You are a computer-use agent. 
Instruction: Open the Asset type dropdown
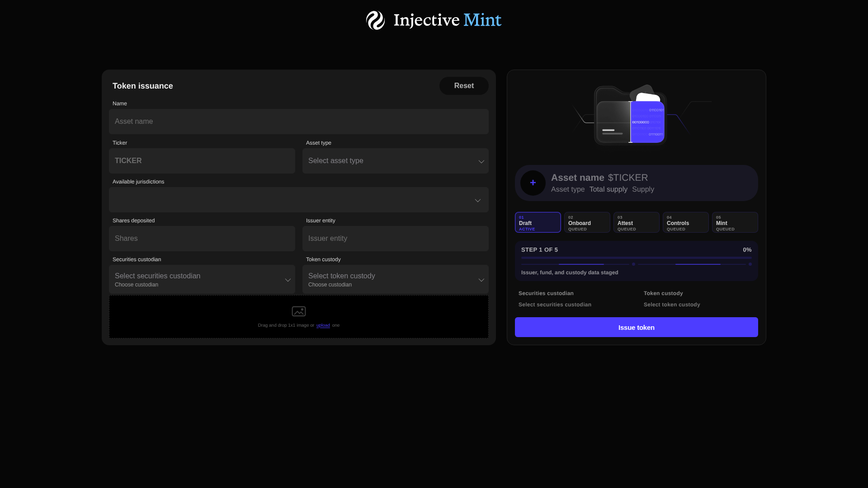pyautogui.click(x=396, y=161)
